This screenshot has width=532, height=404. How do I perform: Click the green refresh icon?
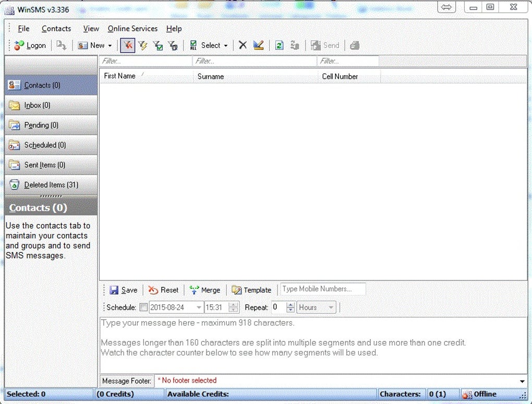[279, 45]
